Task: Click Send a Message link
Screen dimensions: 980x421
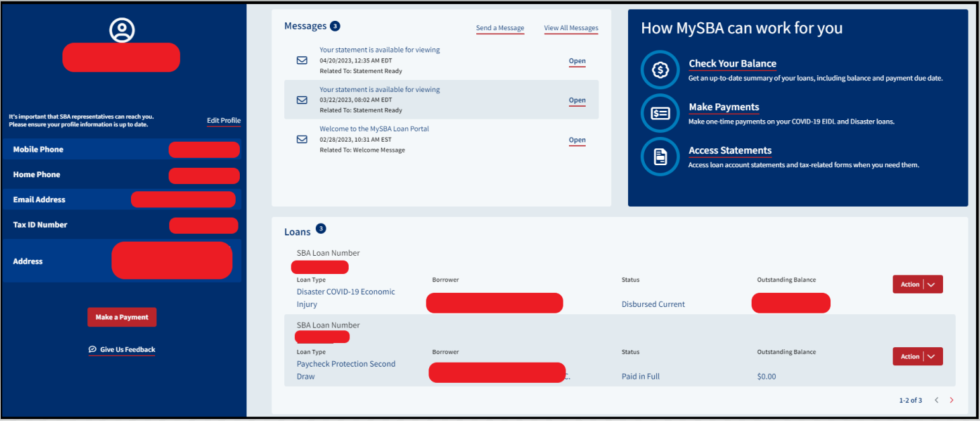Action: [x=500, y=28]
